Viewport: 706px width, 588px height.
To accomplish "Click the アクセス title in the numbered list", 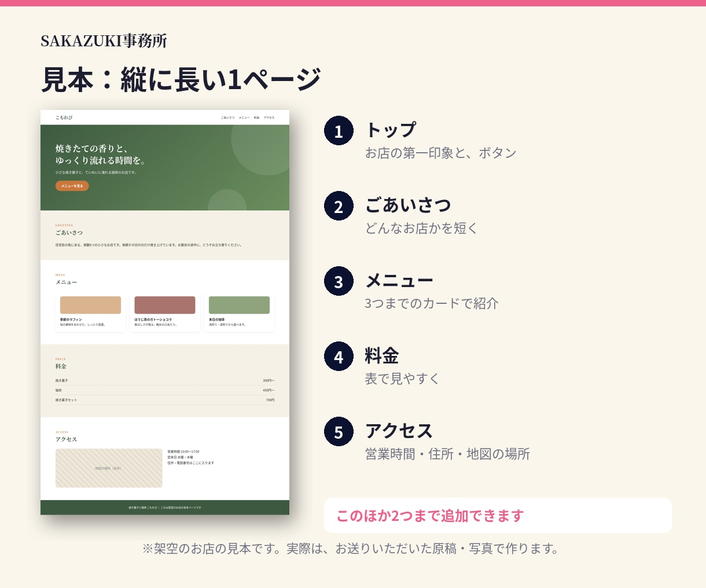I will coord(399,431).
